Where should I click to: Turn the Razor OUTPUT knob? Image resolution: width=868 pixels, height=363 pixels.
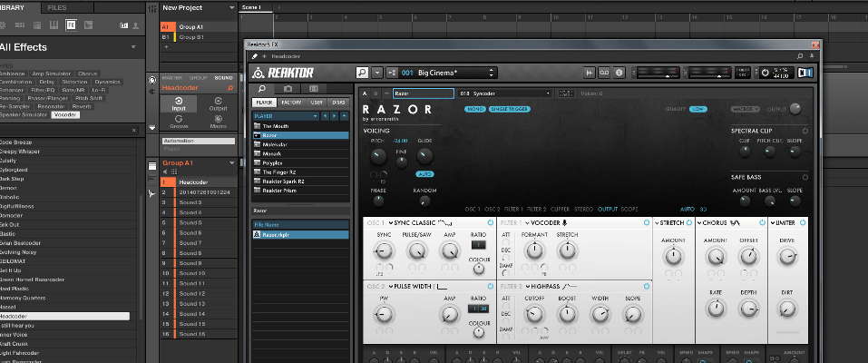coord(795,109)
